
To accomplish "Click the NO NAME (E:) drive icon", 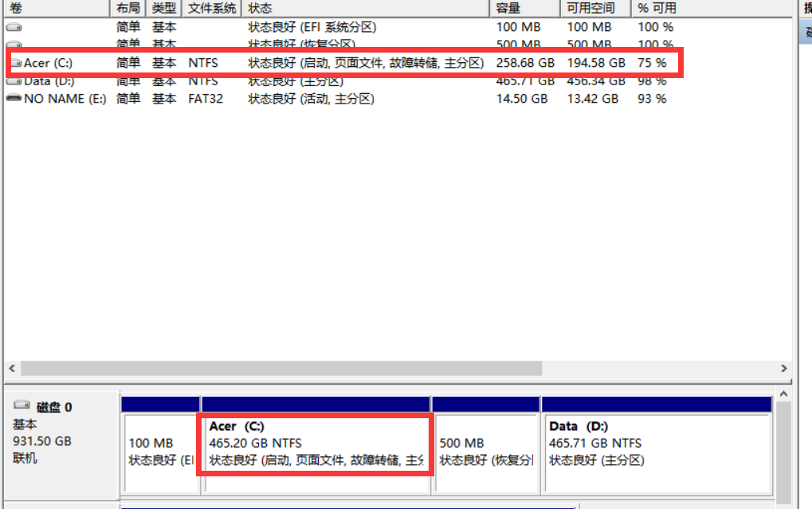I will (x=14, y=98).
